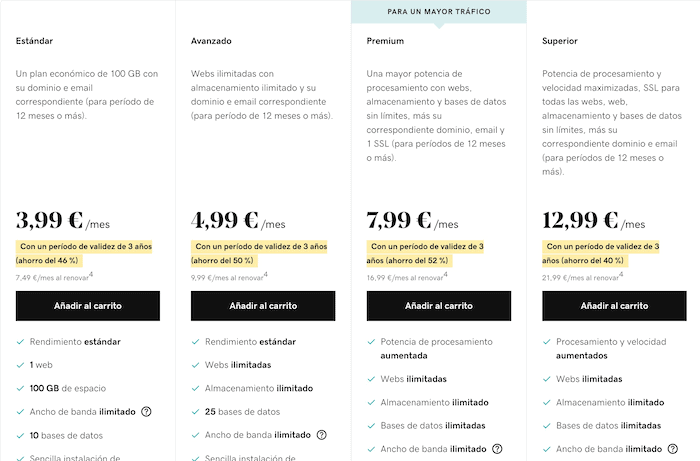The height and width of the screenshot is (461, 700).
Task: Click checkmark beside Premium 'Webs ilimitadas'
Action: click(x=371, y=379)
